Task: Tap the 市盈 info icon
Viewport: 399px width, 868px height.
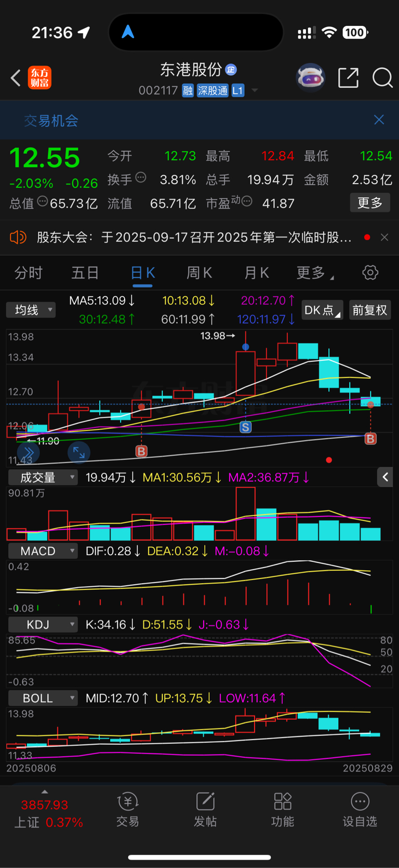Action: point(247,201)
